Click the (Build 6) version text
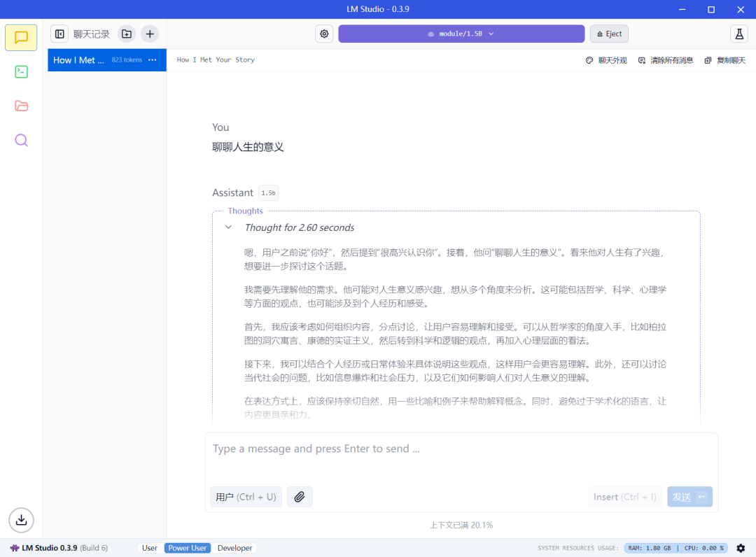 click(94, 548)
